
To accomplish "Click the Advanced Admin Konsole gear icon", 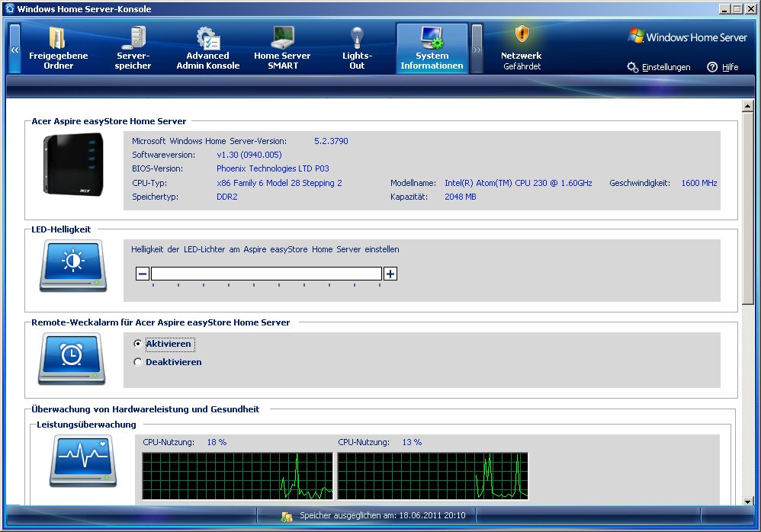I will (207, 38).
